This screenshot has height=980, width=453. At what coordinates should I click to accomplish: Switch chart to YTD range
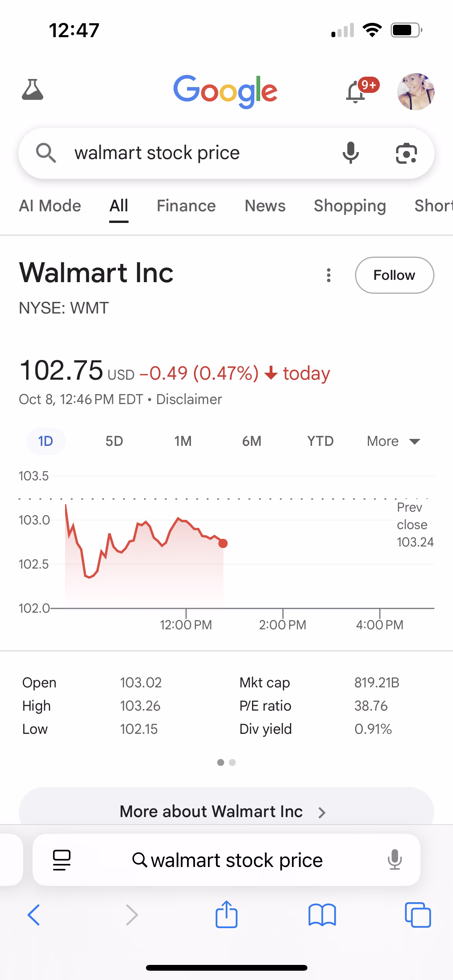point(320,441)
